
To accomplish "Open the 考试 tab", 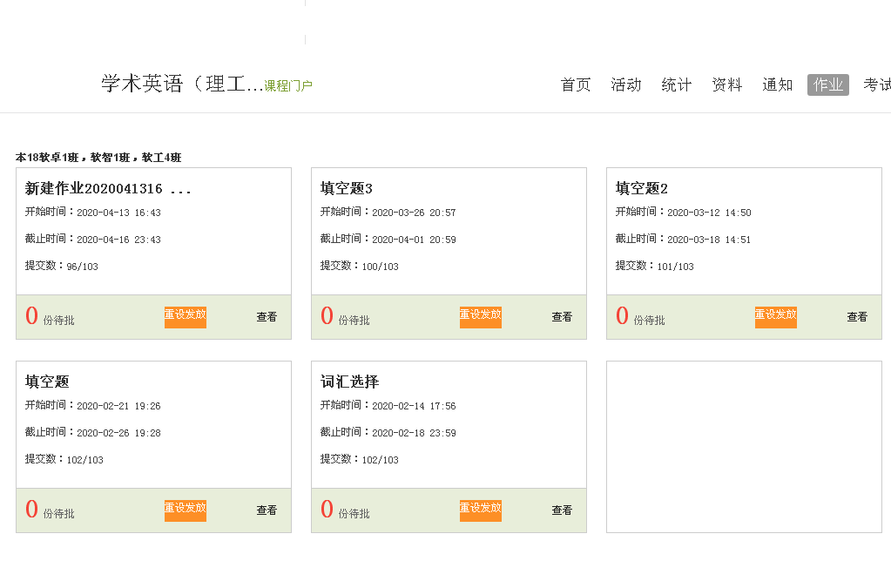I will (876, 84).
